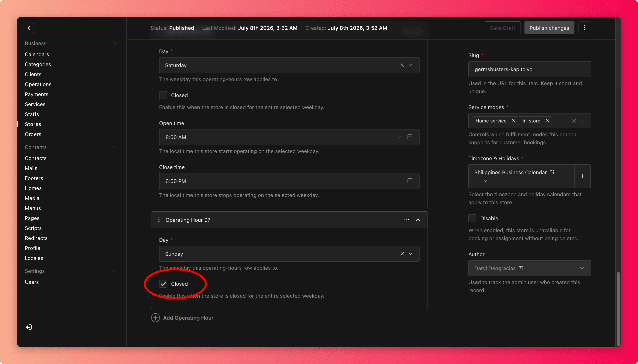The height and width of the screenshot is (364, 638).
Task: Click the vertical scrollbar thumb
Action: (x=618, y=309)
